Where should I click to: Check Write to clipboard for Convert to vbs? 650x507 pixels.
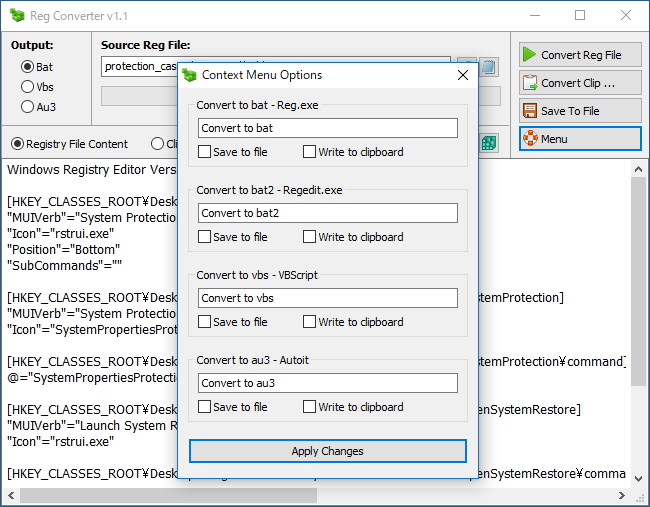coord(309,322)
